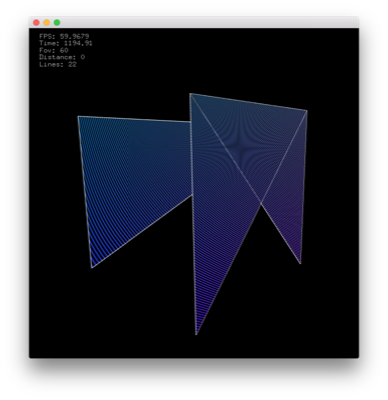Close the window with the red button
This screenshot has height=400, width=388.
point(36,23)
